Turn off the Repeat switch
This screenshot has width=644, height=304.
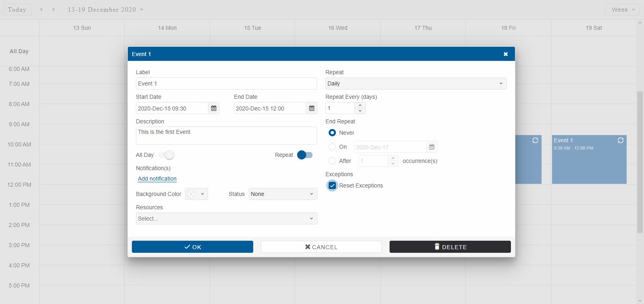pos(305,155)
